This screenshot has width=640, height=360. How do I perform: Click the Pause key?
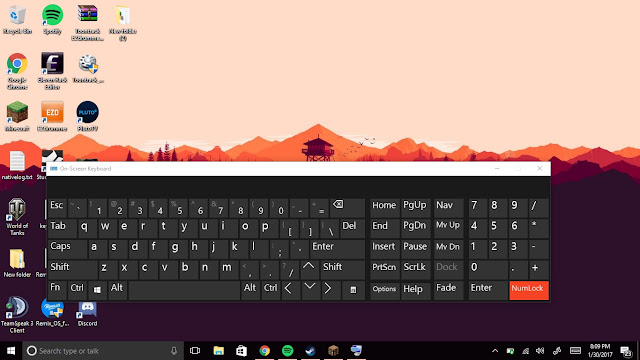click(x=415, y=249)
